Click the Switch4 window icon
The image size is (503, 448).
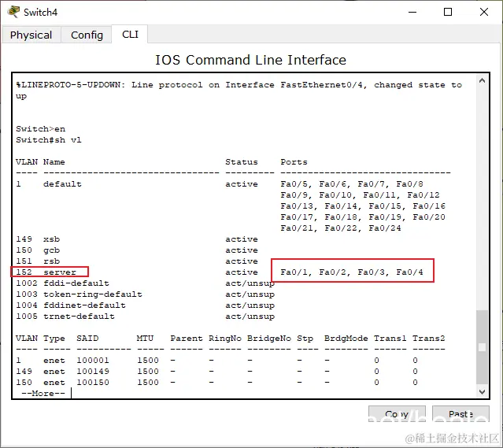click(13, 12)
